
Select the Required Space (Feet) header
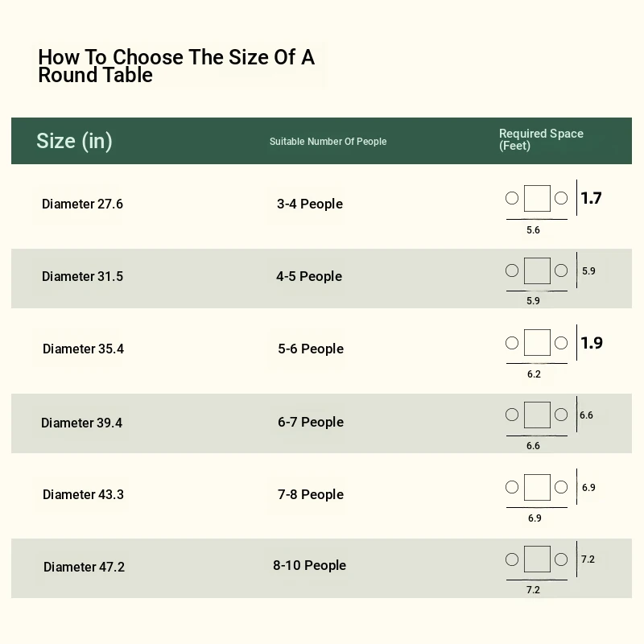[541, 139]
